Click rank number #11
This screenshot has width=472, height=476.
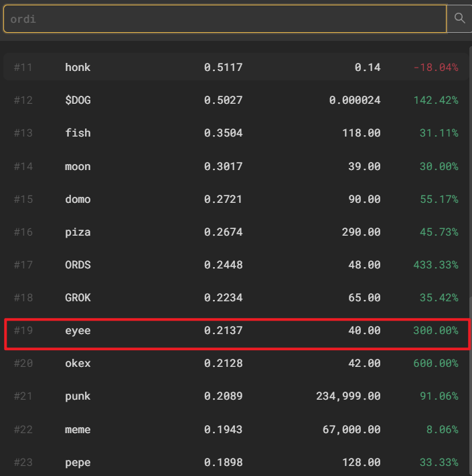tap(23, 67)
